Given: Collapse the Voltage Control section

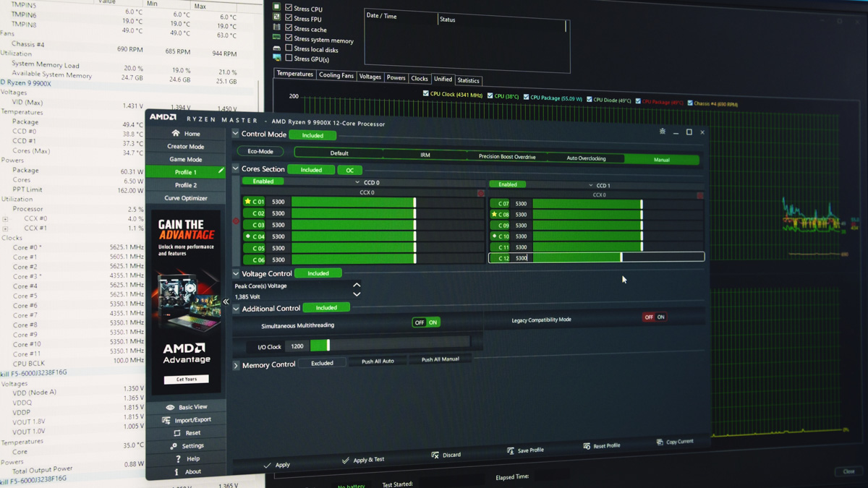Looking at the screenshot, I should (235, 273).
